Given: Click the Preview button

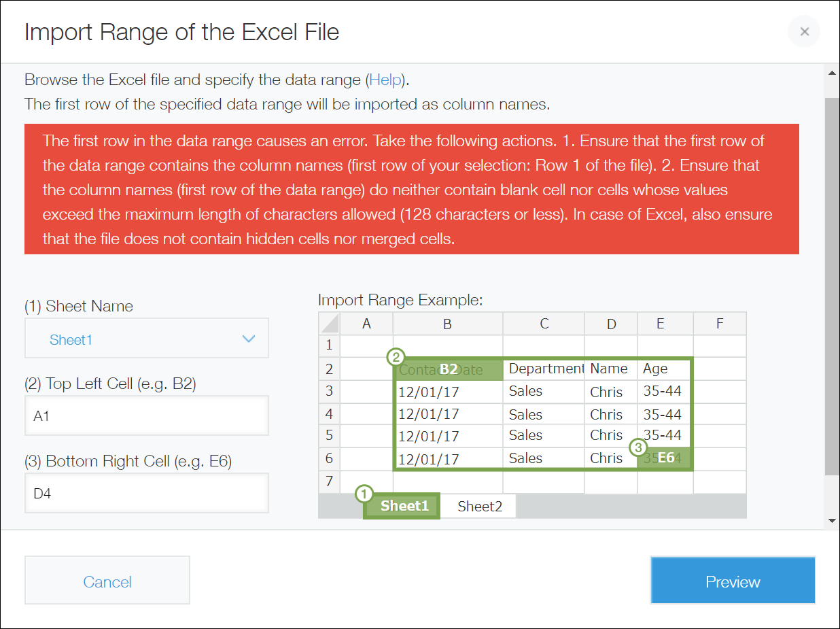Looking at the screenshot, I should pos(733,581).
